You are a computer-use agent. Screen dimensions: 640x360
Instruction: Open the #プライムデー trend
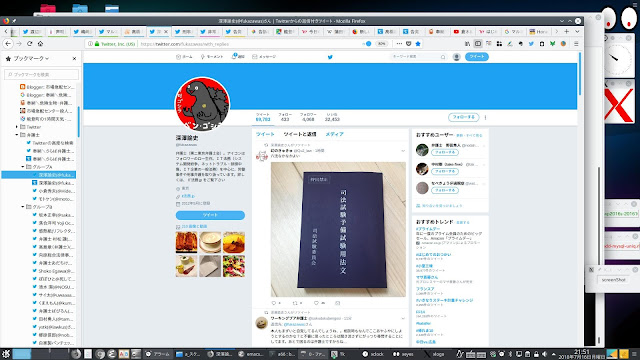point(428,229)
